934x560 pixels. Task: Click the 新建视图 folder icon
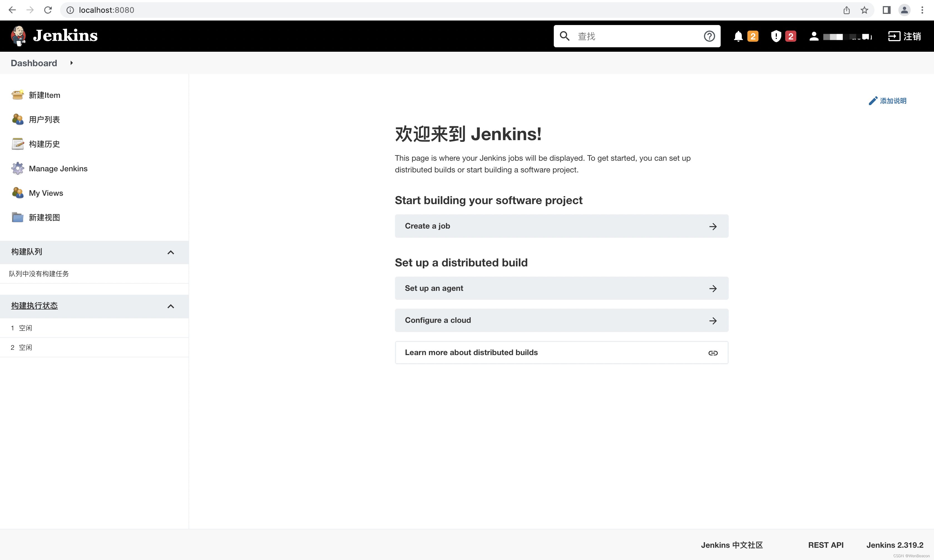coord(17,217)
